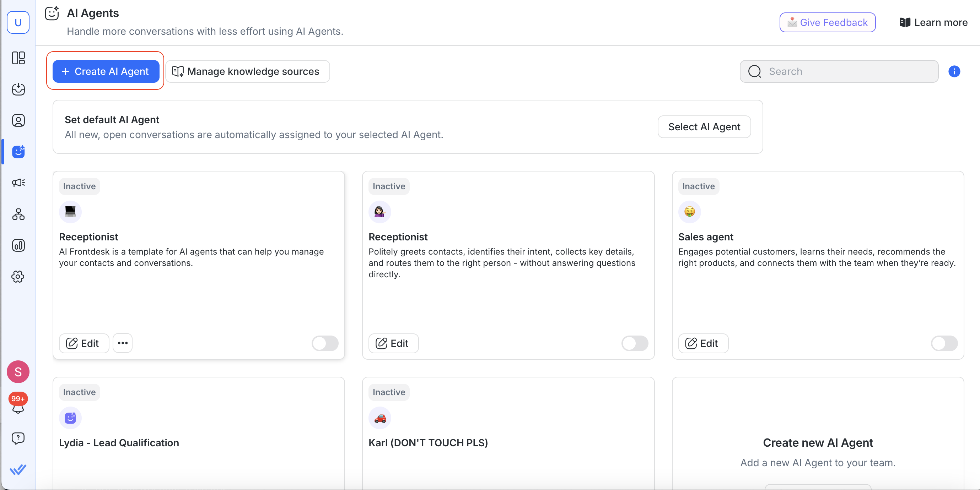Screen dimensions: 980x490
Task: Activate the Sales agent toggle
Action: coord(944,343)
